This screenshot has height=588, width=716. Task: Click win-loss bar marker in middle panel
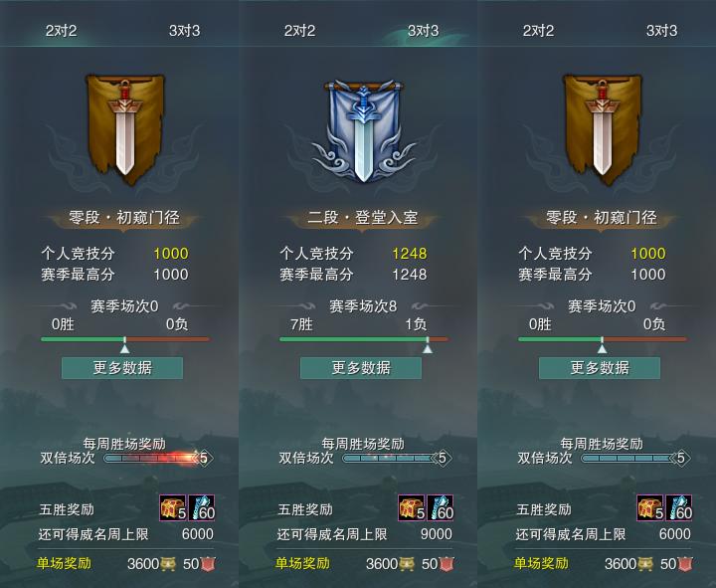[x=428, y=348]
